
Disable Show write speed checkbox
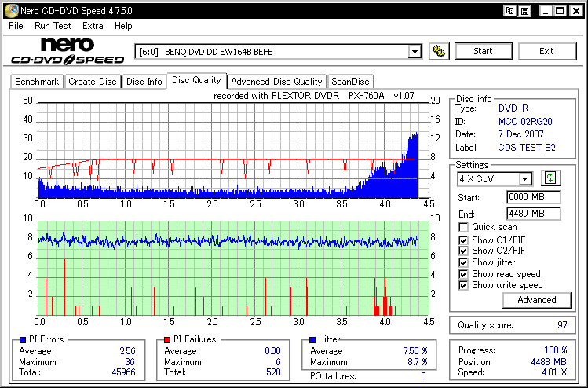(464, 286)
